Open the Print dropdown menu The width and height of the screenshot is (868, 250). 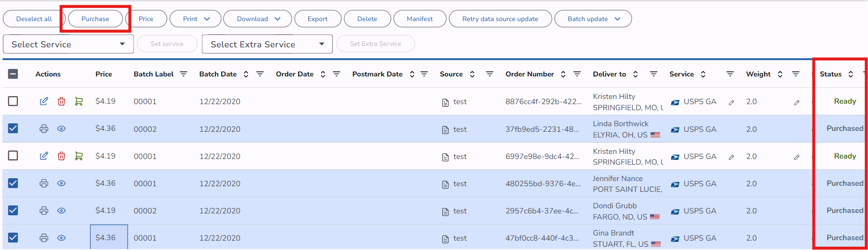[195, 19]
